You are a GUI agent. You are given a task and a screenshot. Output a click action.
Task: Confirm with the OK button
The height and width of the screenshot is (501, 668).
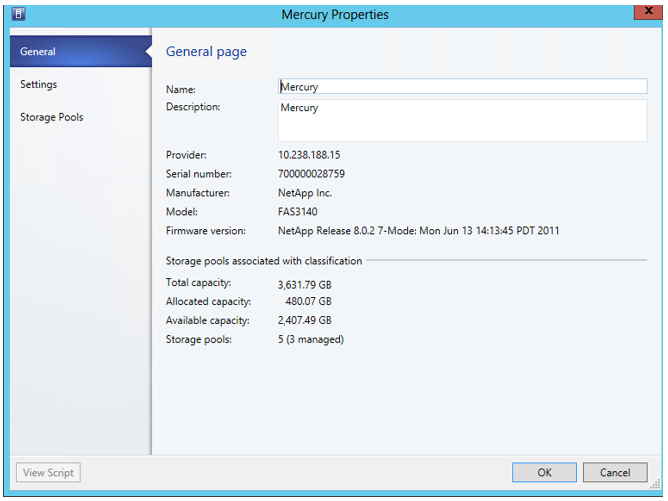click(x=544, y=472)
